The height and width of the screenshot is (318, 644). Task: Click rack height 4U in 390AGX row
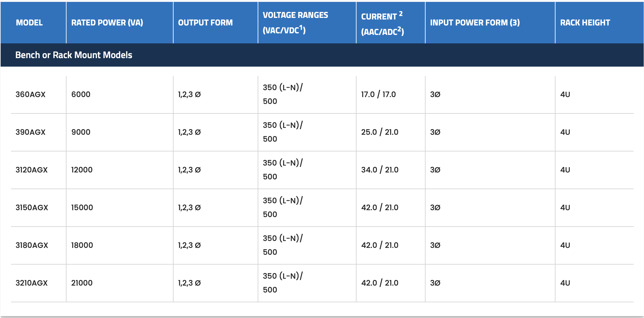(x=565, y=132)
